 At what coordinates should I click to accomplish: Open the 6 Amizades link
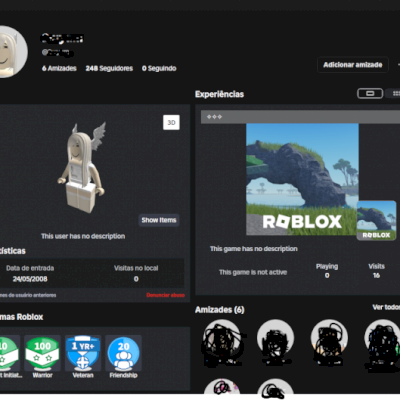(x=59, y=68)
